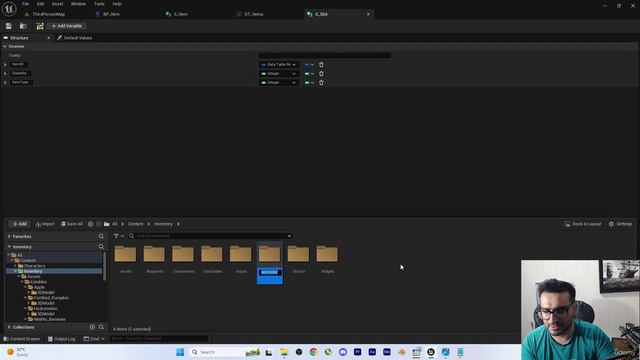Screen dimensions: 640x360
Task: Click the Unreal Engine logo icon
Action: (x=9, y=9)
